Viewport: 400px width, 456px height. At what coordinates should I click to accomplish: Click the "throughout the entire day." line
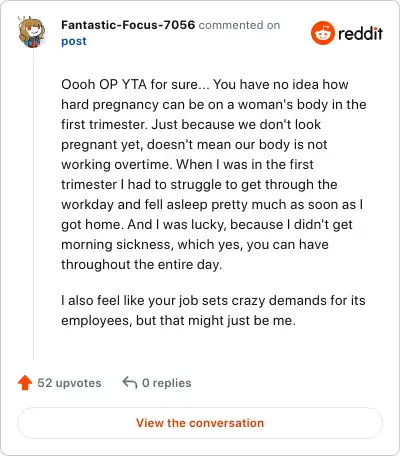tap(142, 264)
